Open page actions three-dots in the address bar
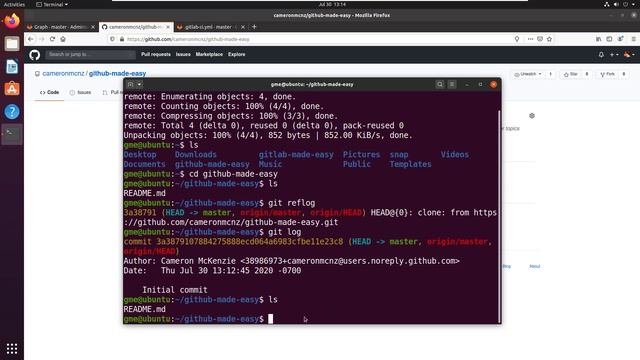Screen dimensions: 640x360 pyautogui.click(x=530, y=39)
